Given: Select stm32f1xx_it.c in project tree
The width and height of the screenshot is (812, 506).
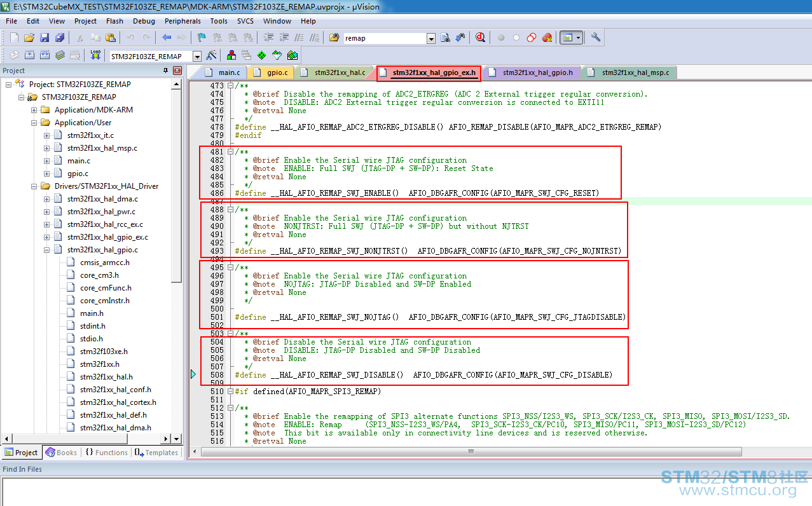Looking at the screenshot, I should [x=90, y=135].
